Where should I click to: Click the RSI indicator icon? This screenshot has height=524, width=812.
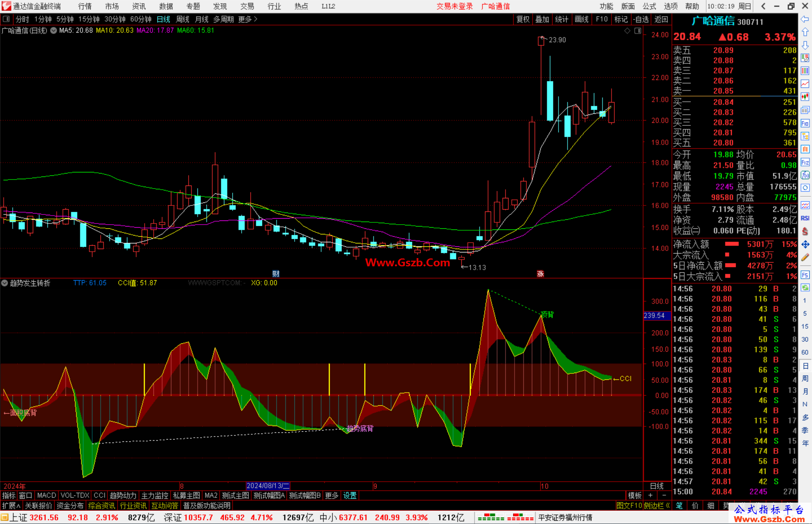click(x=805, y=218)
